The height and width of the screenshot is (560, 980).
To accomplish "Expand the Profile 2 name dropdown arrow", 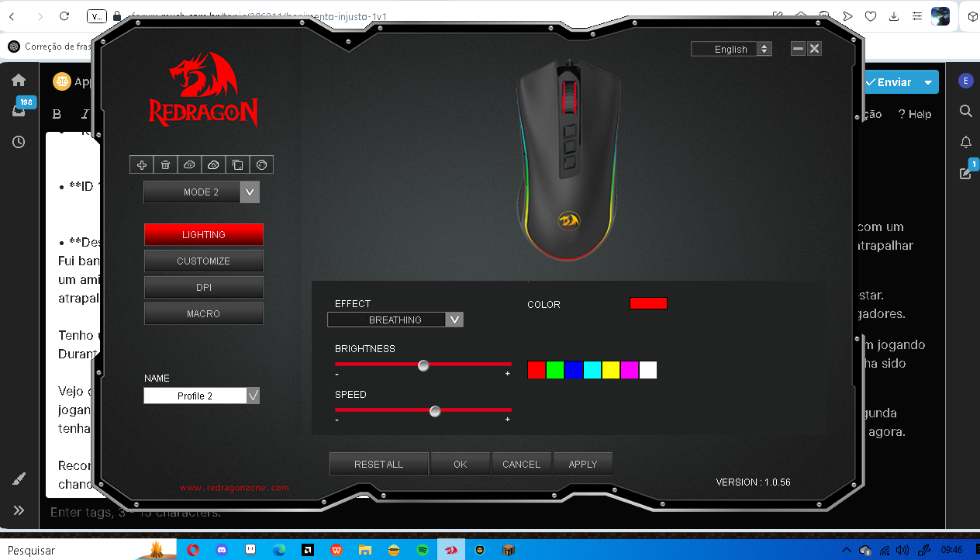I will pyautogui.click(x=253, y=396).
